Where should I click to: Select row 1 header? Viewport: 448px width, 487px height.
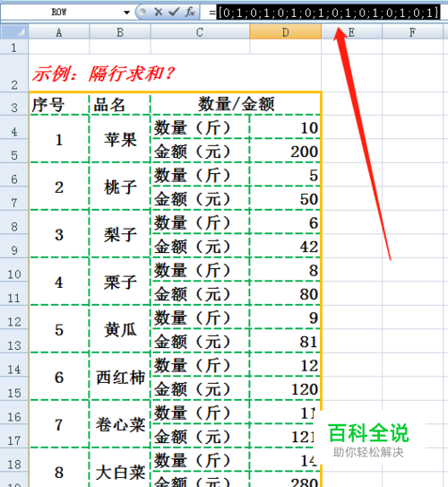coord(14,48)
